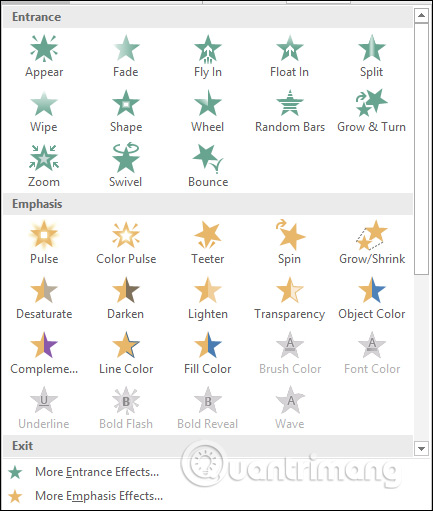Viewport: 433px width, 511px height.
Task: Apply the Wheel entrance effect
Action: tap(208, 111)
